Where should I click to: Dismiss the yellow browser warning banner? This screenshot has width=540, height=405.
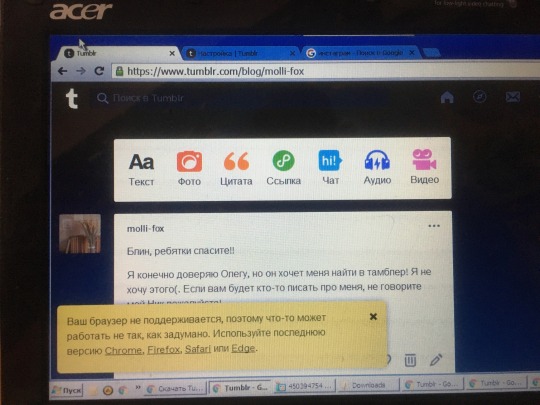point(373,317)
